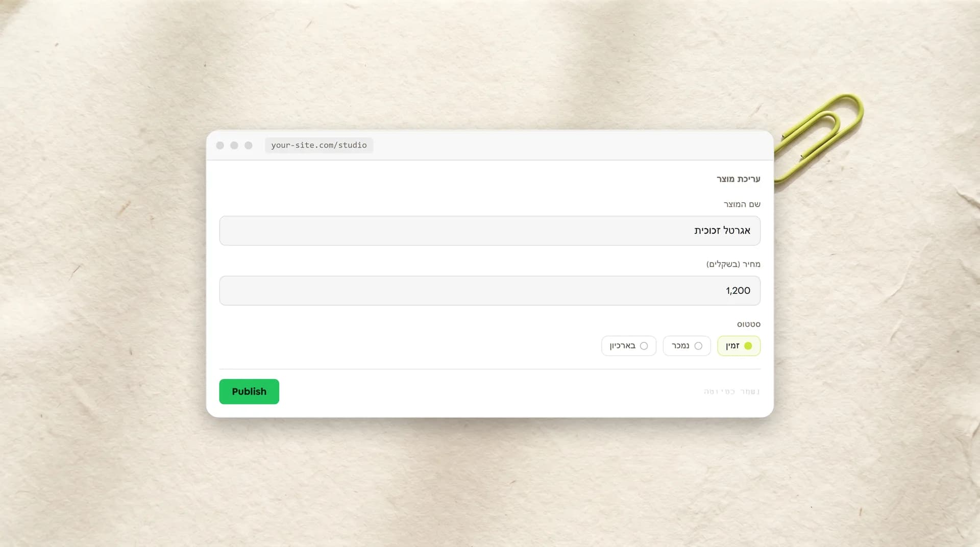
Task: Focus the product name field containing אגרטל זכוכית
Action: (490, 231)
